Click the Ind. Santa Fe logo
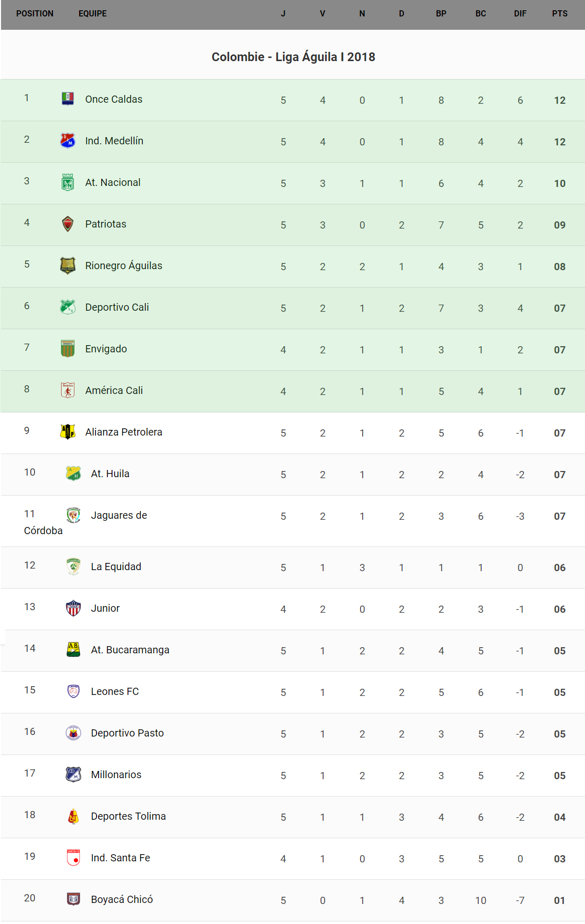585x924 pixels. pos(73,858)
